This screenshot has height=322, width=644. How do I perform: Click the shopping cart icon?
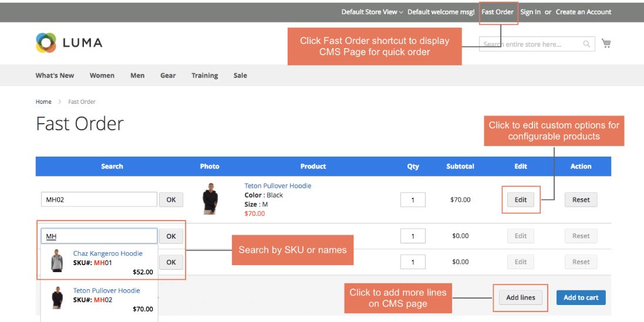[606, 43]
